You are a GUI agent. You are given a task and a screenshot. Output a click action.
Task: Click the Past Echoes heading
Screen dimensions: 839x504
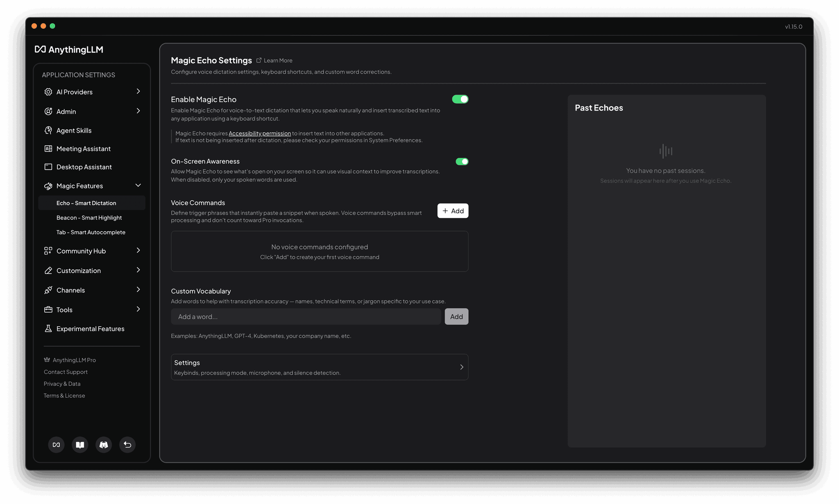[599, 108]
